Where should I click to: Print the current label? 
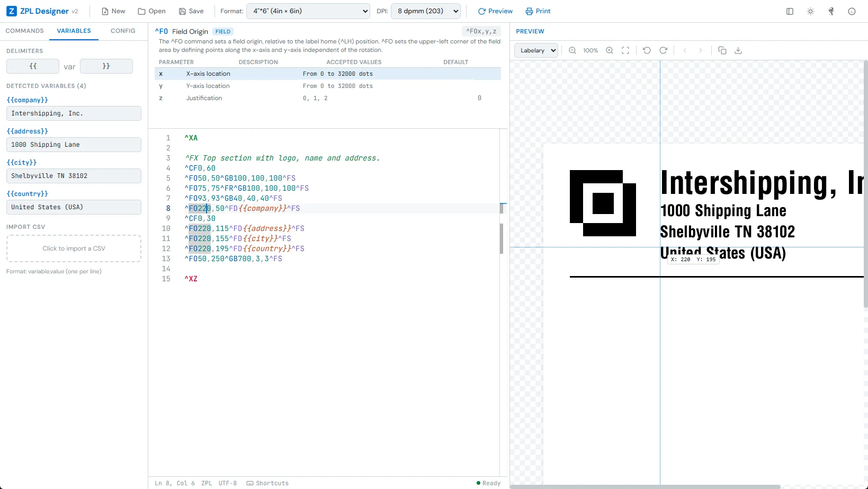pos(538,11)
